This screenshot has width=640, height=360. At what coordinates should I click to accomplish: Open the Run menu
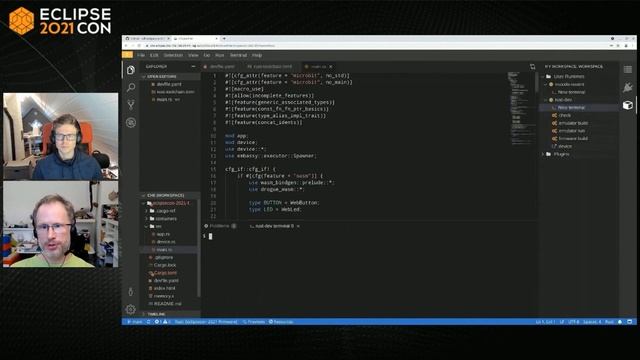coord(220,55)
